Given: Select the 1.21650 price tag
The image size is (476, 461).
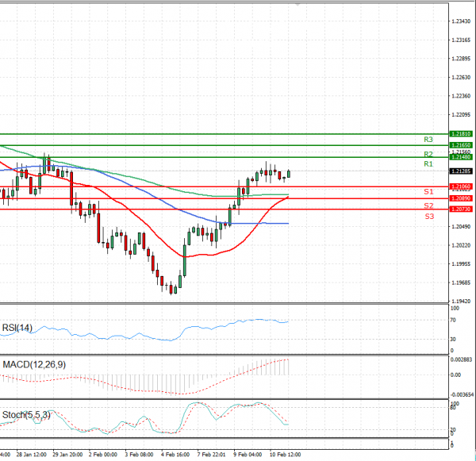Looking at the screenshot, I should (x=461, y=145).
